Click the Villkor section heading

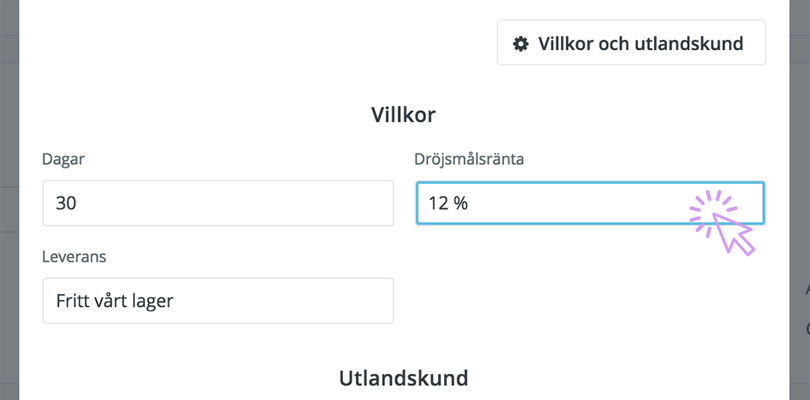tap(403, 115)
